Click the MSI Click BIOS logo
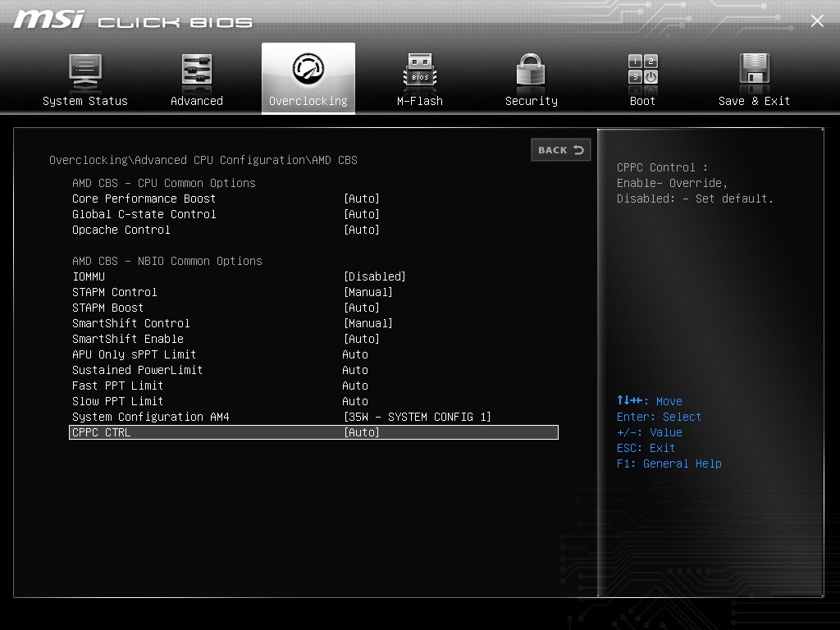 pyautogui.click(x=133, y=20)
